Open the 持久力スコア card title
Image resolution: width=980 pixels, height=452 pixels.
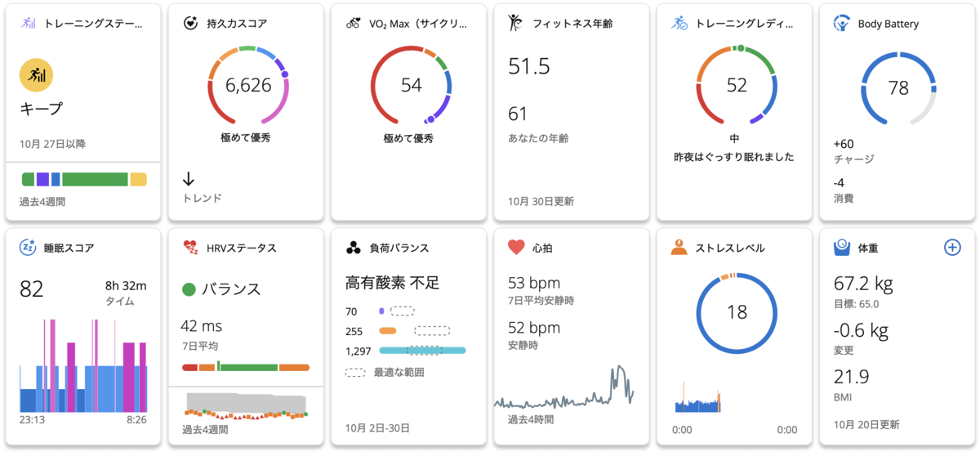(237, 24)
